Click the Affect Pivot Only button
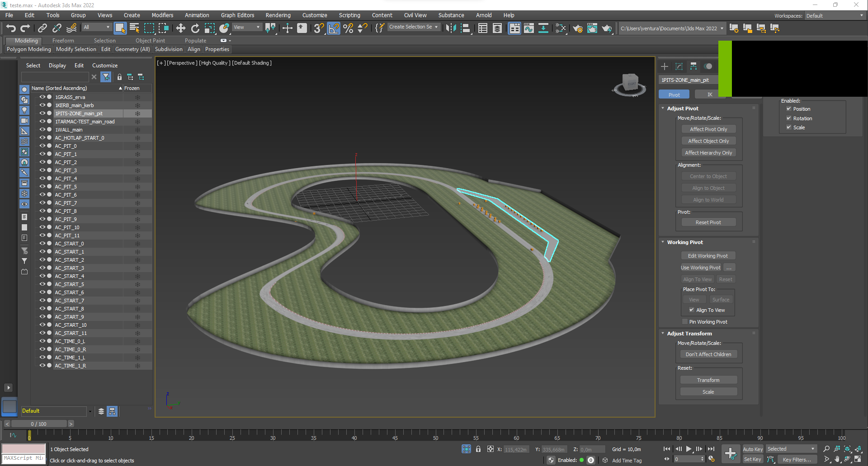This screenshot has height=466, width=868. point(708,129)
